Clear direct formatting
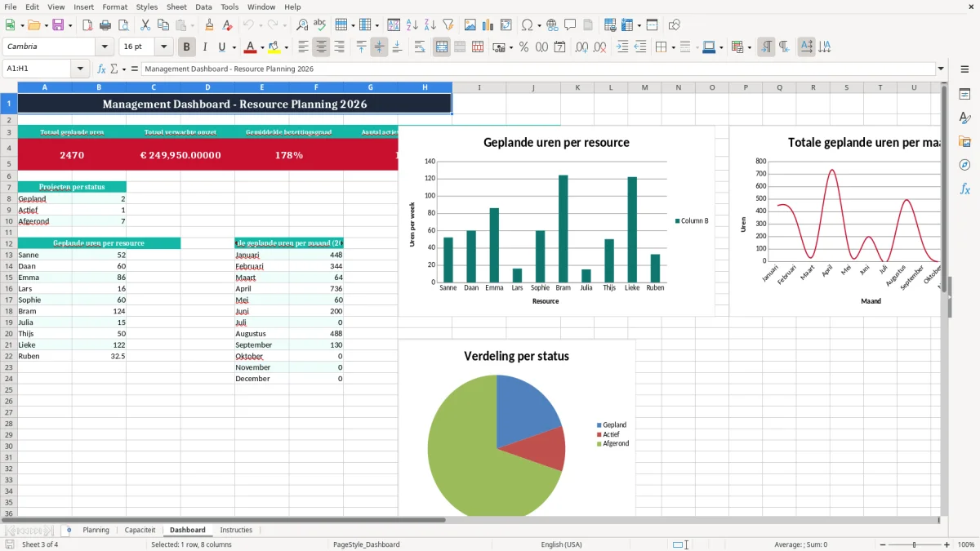 click(227, 25)
